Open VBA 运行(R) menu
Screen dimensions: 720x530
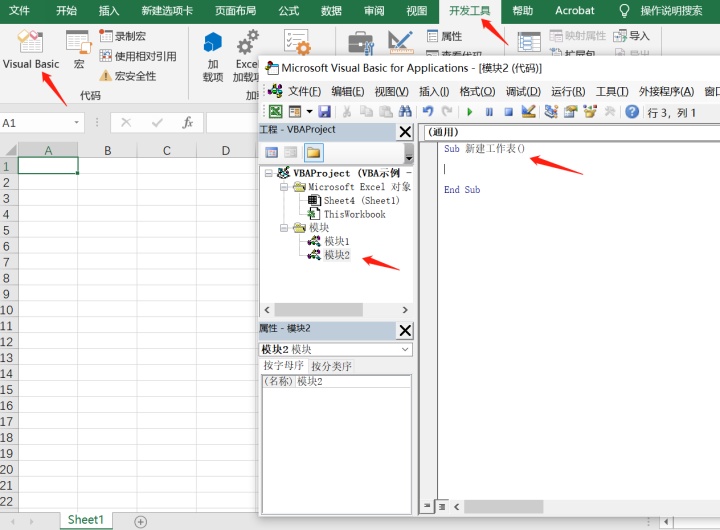coord(568,91)
